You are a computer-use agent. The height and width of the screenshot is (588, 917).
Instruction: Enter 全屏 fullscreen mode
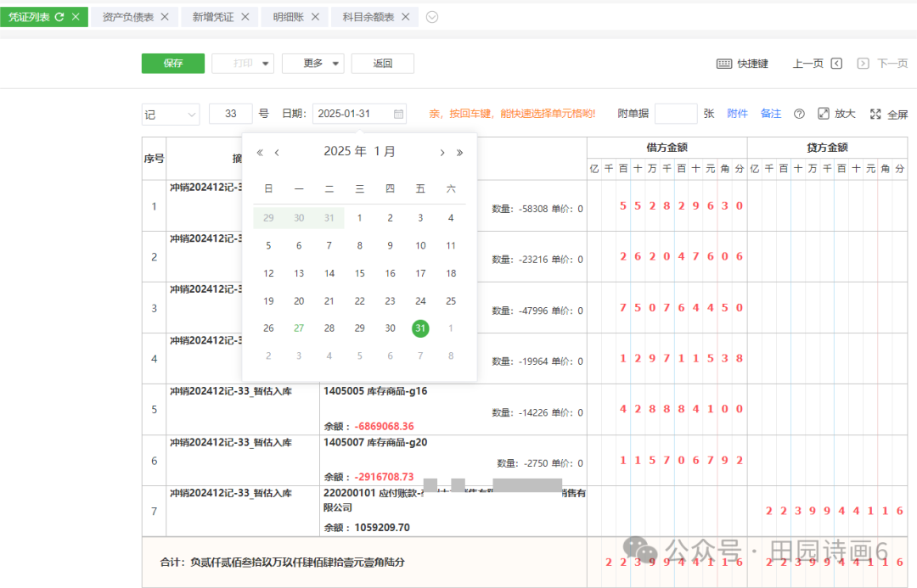coord(875,114)
